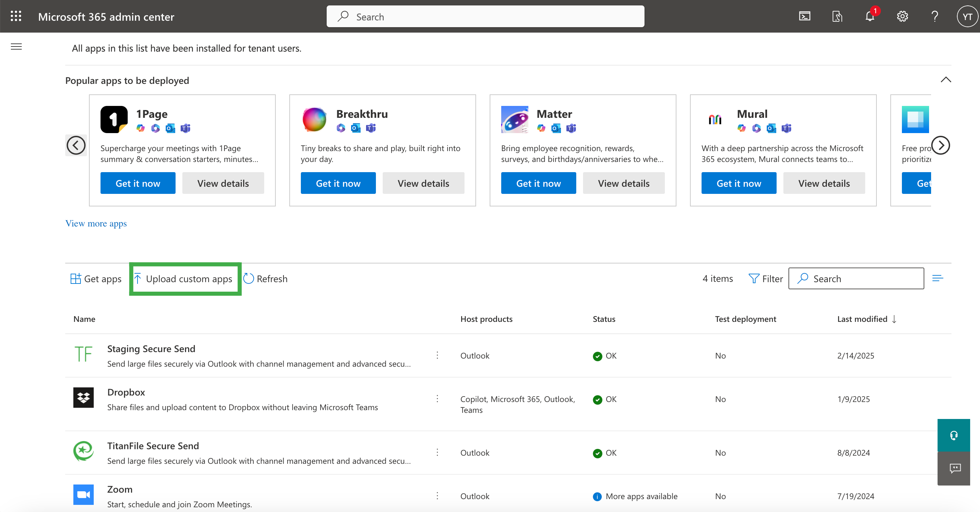Open the settings gear
Screen dimensions: 980x512
902,16
